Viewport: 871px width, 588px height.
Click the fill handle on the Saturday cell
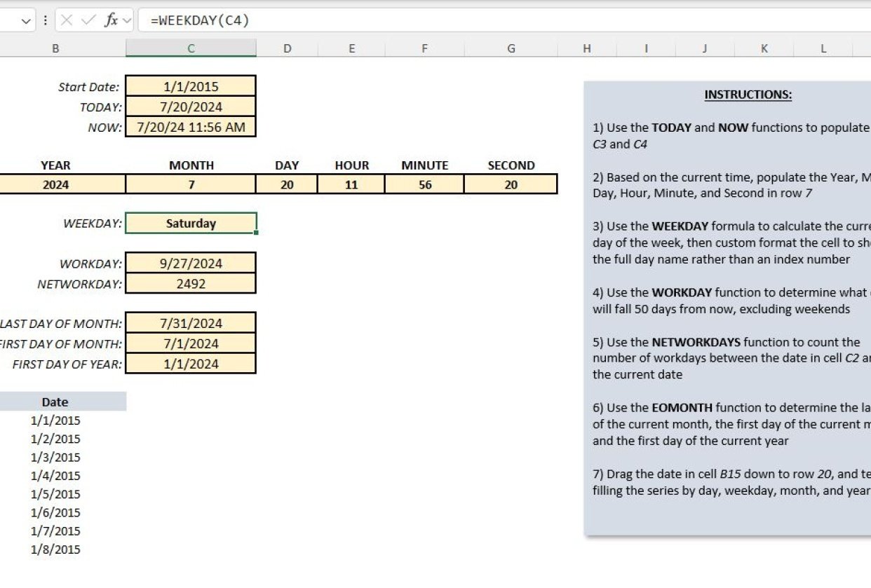256,232
